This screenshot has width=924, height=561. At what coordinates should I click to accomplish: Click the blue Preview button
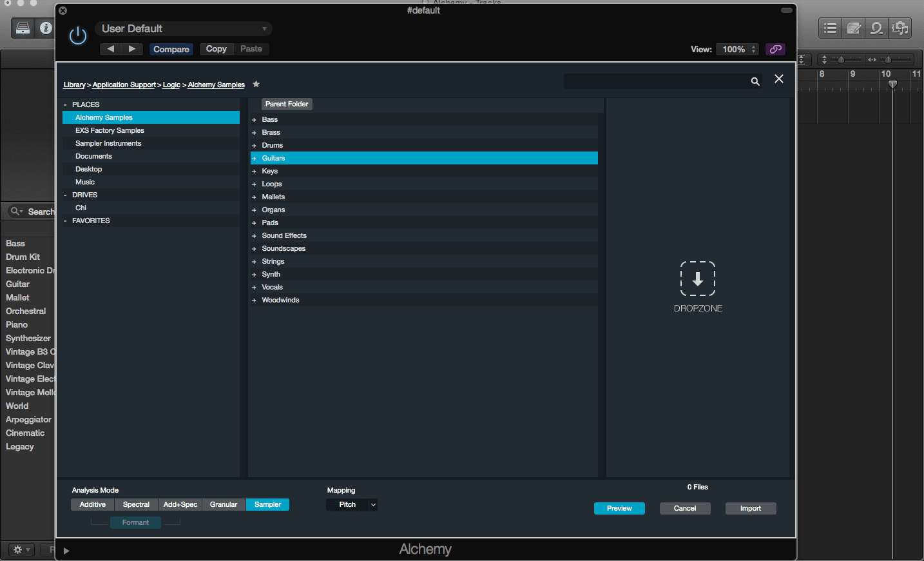619,508
